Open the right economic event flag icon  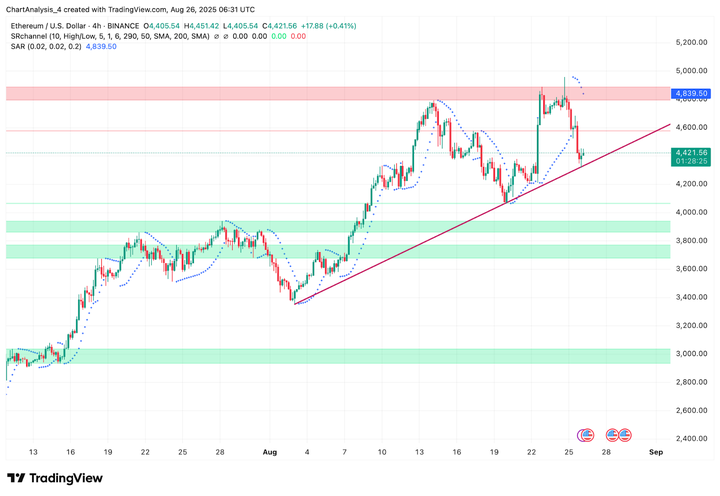pyautogui.click(x=624, y=435)
